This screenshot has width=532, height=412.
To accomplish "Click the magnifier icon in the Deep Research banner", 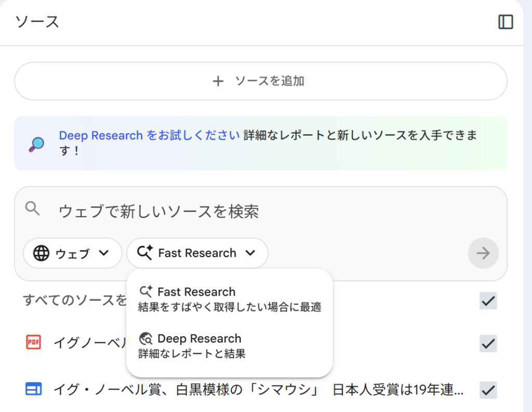I will 36,144.
